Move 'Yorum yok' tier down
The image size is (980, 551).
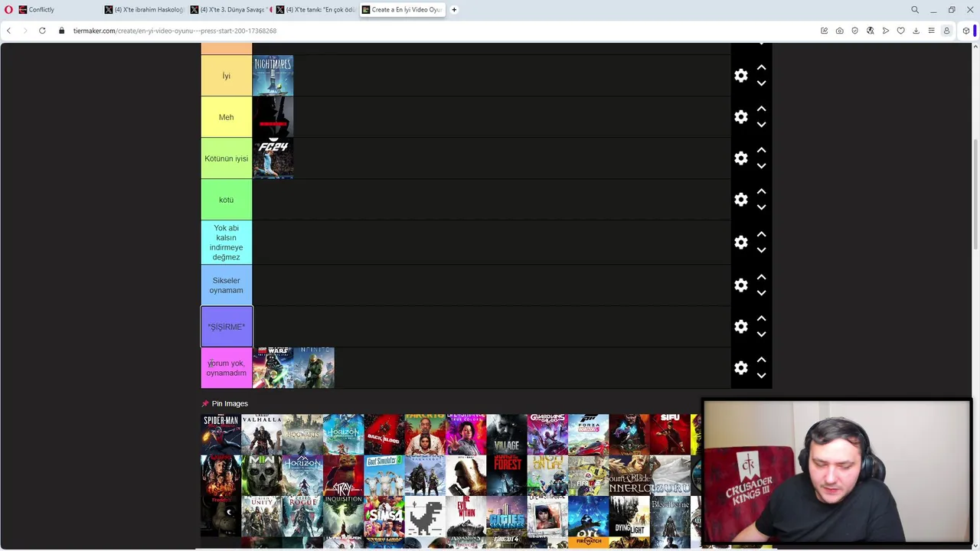tap(761, 376)
